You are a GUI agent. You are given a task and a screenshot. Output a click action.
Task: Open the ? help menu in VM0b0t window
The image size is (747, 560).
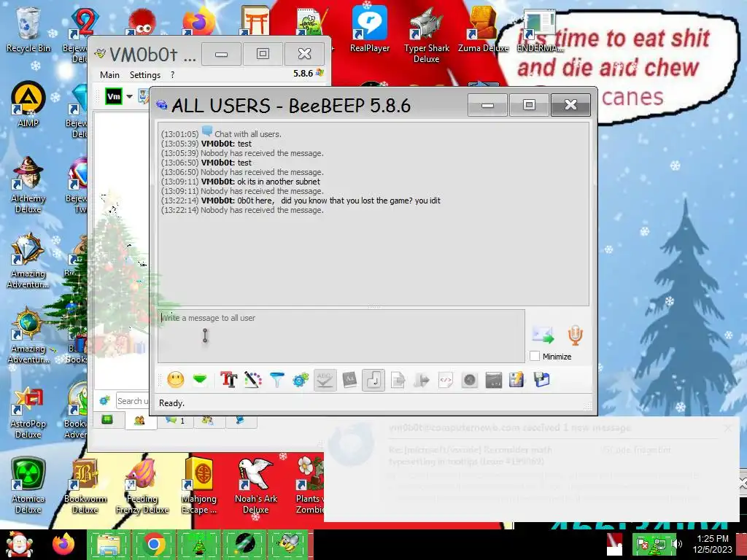[172, 75]
